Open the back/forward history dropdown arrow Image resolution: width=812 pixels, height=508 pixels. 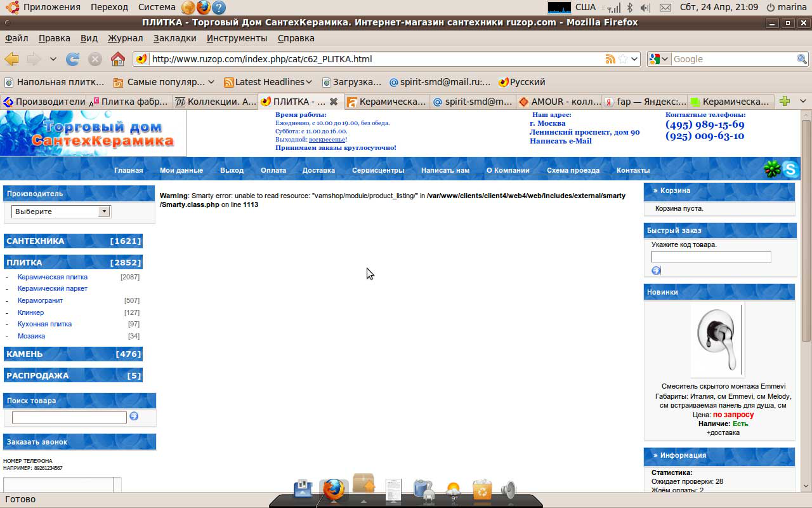(x=53, y=59)
